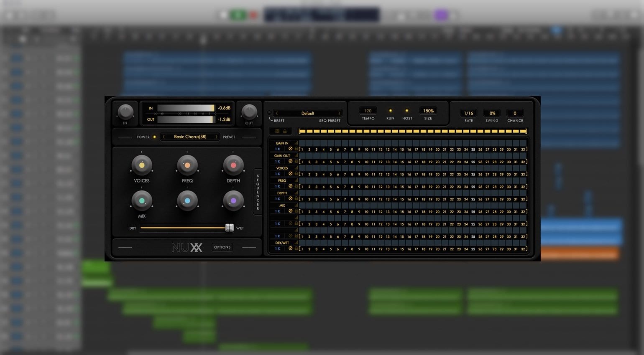644x355 pixels.
Task: Select the DRY/WET sequencer row label
Action: (x=282, y=243)
